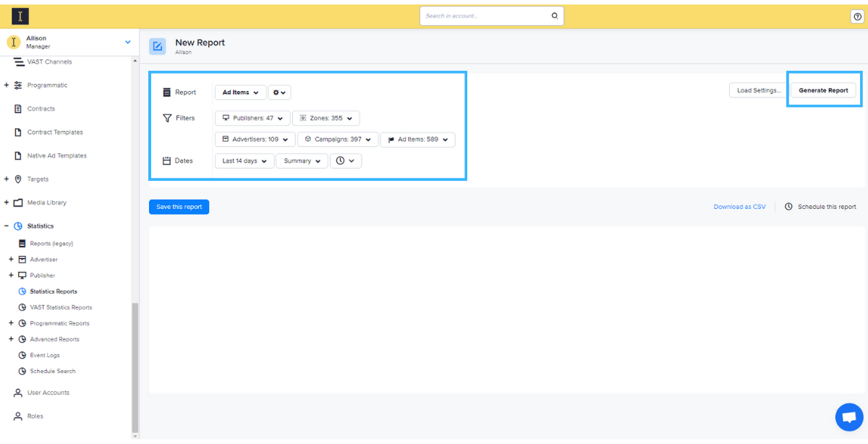
Task: Click the search magnifier icon
Action: 555,16
